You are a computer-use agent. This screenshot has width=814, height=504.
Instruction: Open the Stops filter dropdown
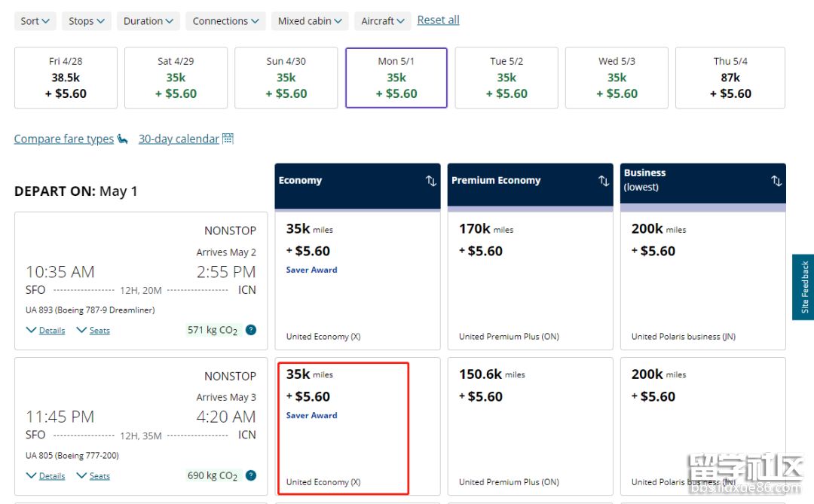86,21
